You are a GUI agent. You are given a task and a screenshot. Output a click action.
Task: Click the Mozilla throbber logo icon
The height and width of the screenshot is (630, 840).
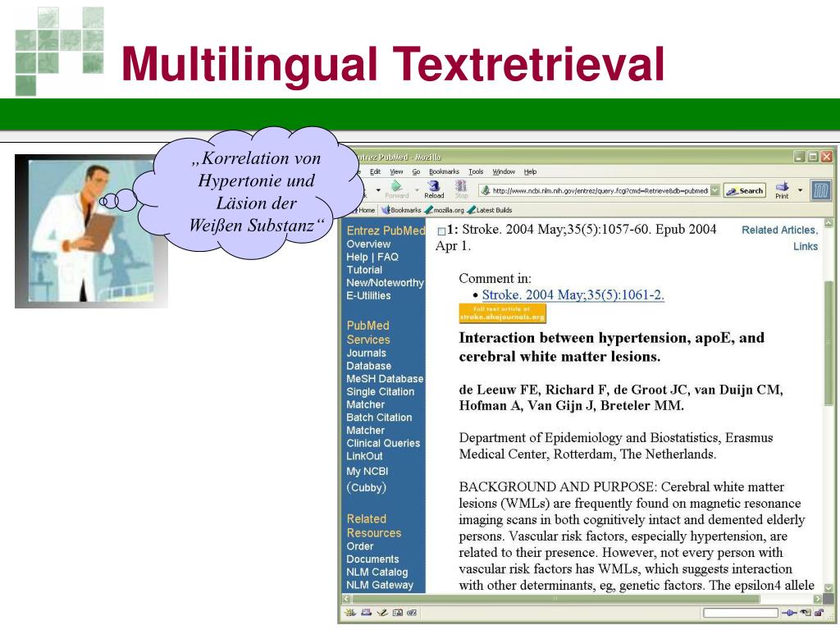(x=820, y=189)
